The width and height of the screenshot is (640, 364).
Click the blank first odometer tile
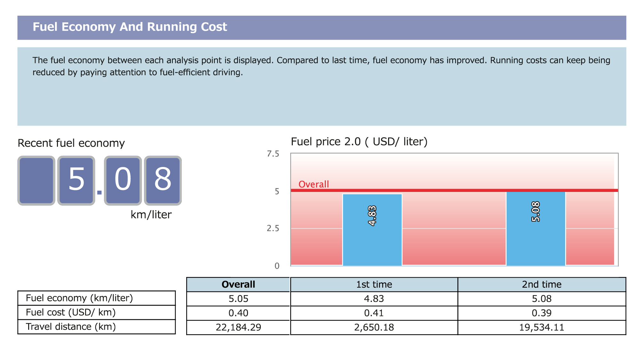pos(36,180)
